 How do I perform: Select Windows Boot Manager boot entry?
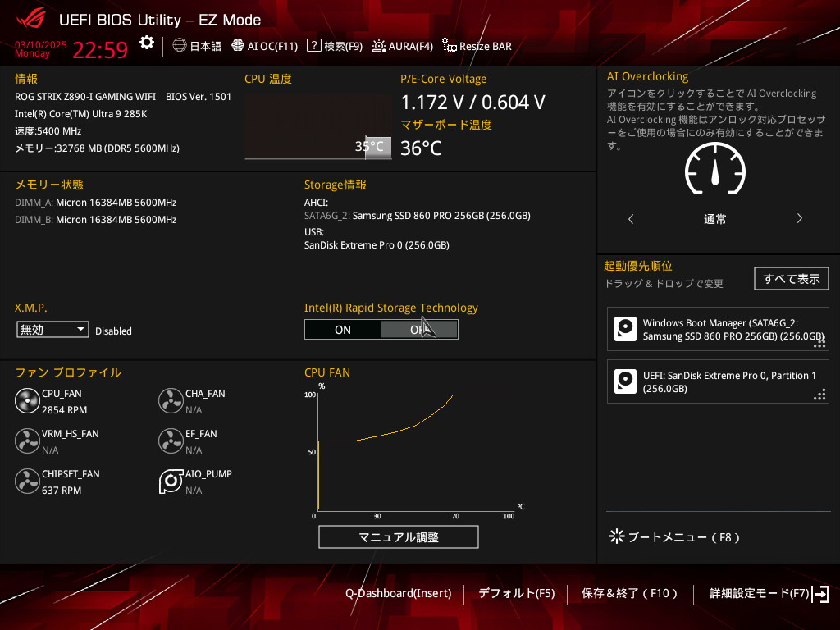coord(718,330)
